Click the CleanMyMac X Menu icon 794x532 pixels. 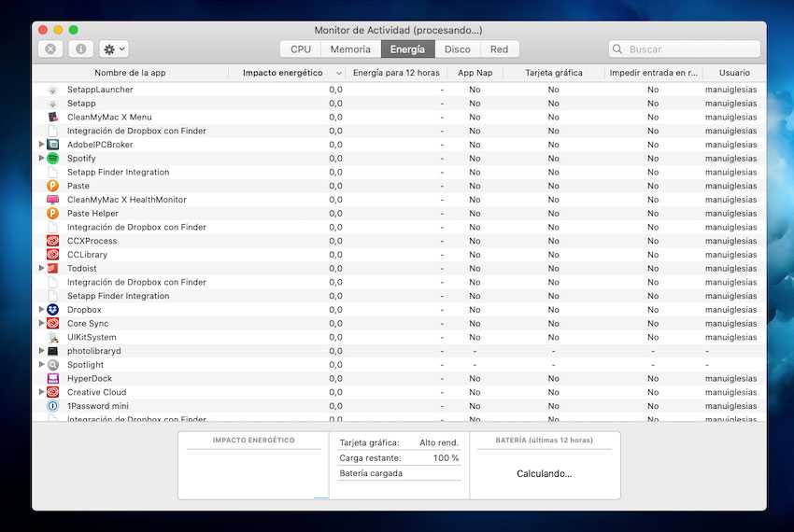pyautogui.click(x=52, y=117)
